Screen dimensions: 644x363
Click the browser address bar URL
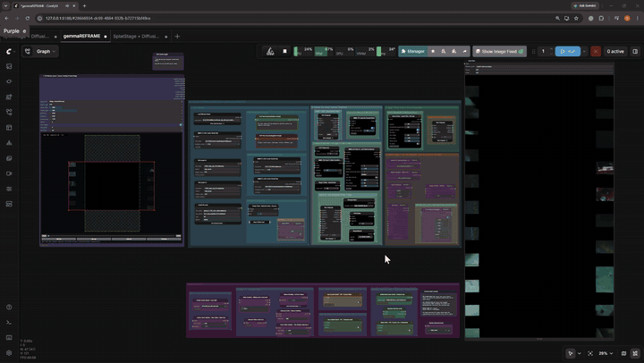point(97,18)
